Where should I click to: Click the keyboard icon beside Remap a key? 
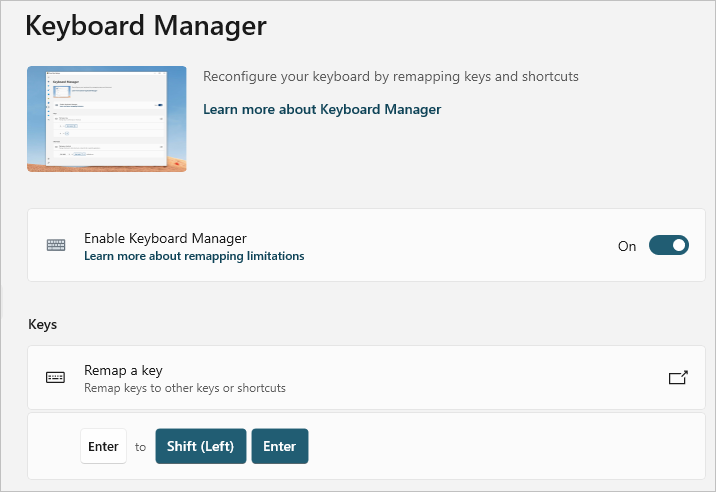pyautogui.click(x=56, y=377)
